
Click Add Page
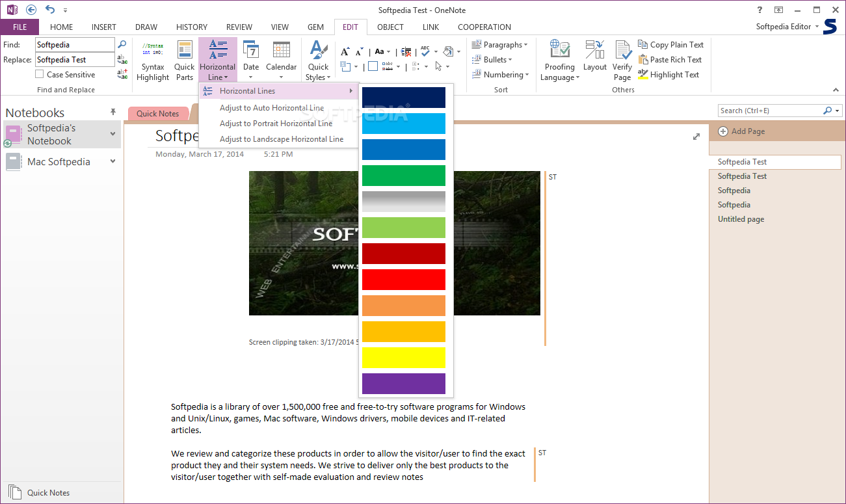pos(741,131)
